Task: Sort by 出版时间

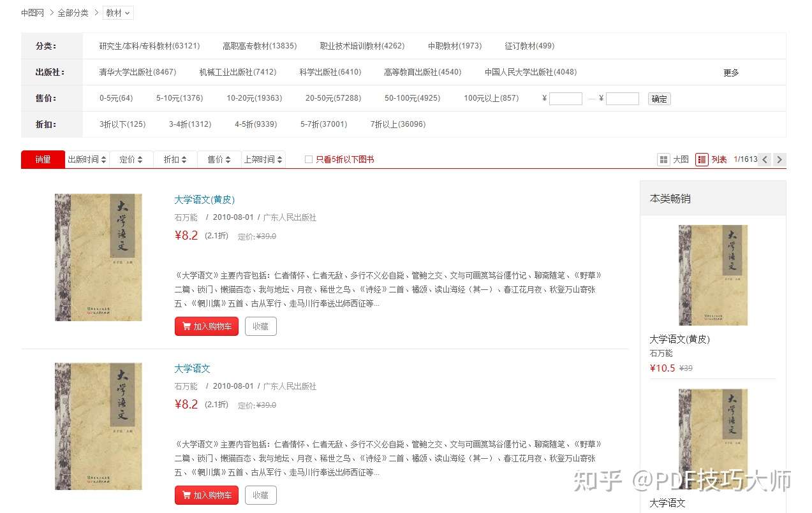Action: click(x=87, y=159)
